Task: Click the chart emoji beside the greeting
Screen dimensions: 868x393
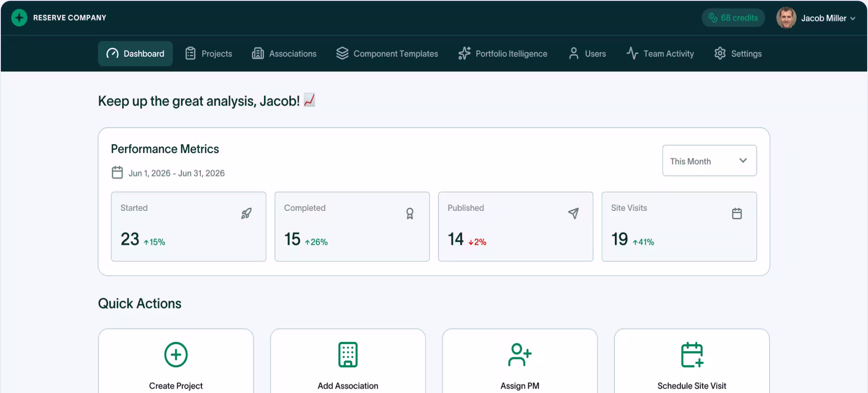Action: 309,100
